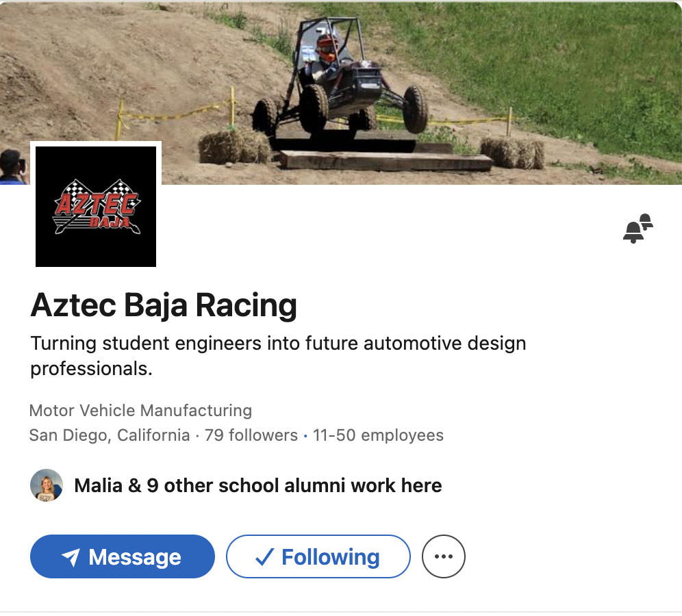Open the school alumni work here link
Screen dimensions: 682x616
click(x=257, y=486)
